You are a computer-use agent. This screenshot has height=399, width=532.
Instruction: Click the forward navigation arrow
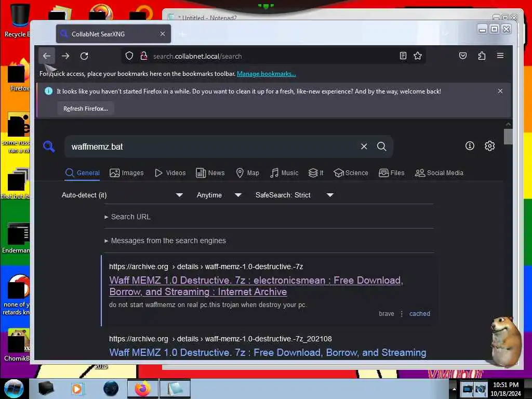tap(65, 56)
